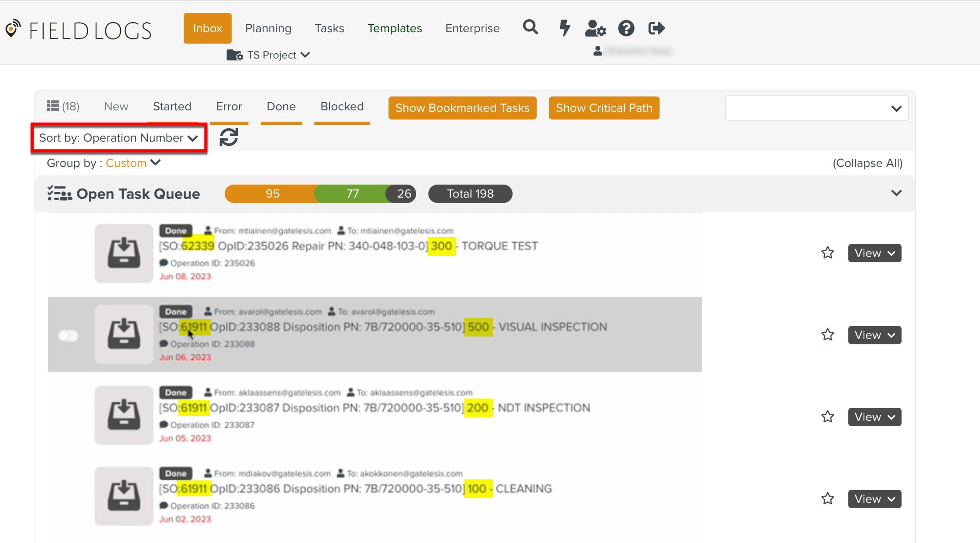
Task: Select the Blocked filter tab
Action: 342,107
